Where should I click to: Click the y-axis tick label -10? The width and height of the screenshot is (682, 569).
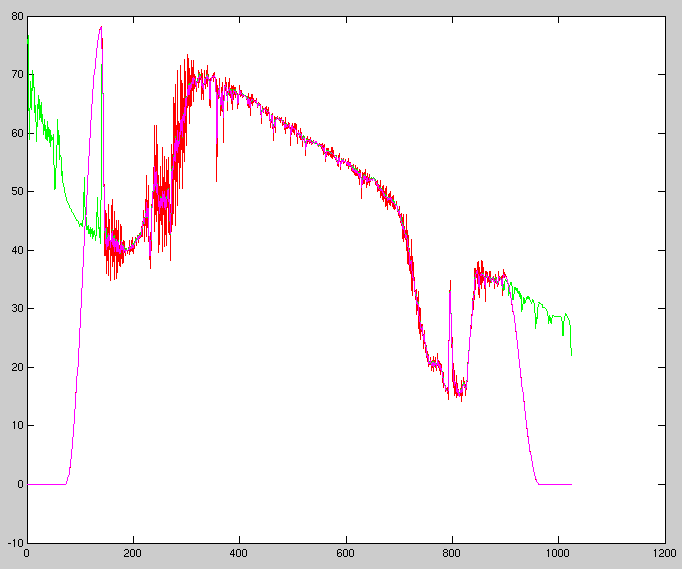tap(15, 542)
